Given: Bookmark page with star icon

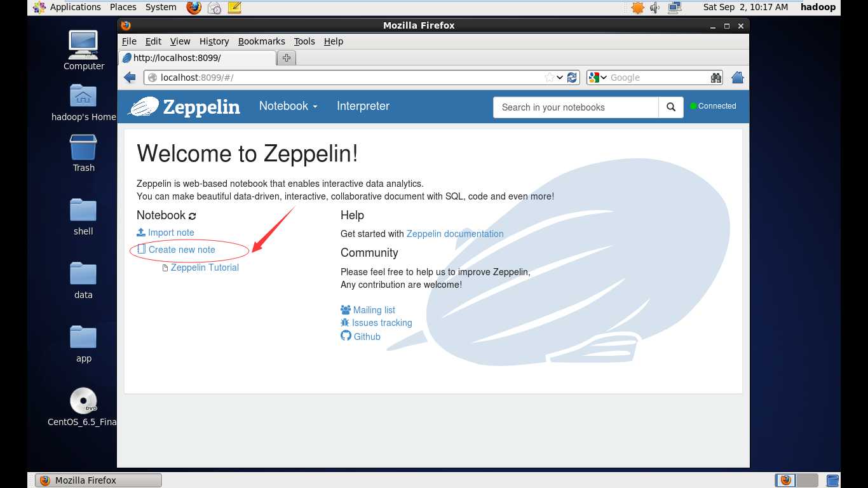Looking at the screenshot, I should click(550, 78).
